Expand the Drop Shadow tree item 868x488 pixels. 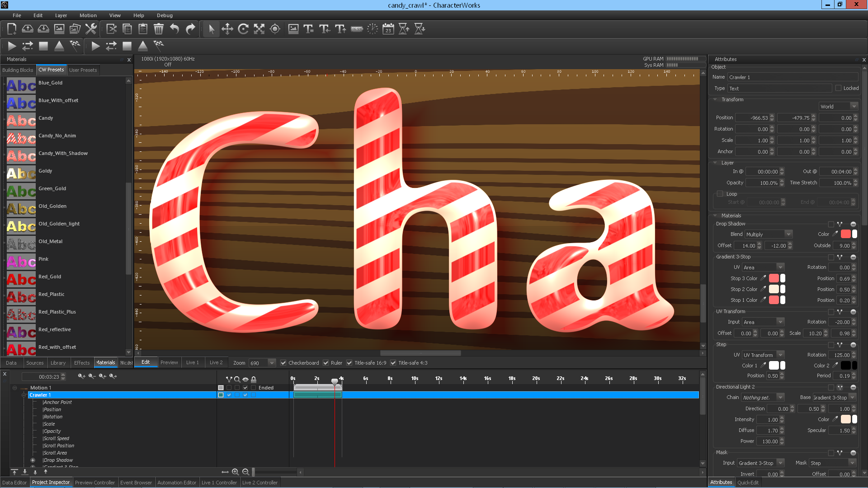(33, 460)
